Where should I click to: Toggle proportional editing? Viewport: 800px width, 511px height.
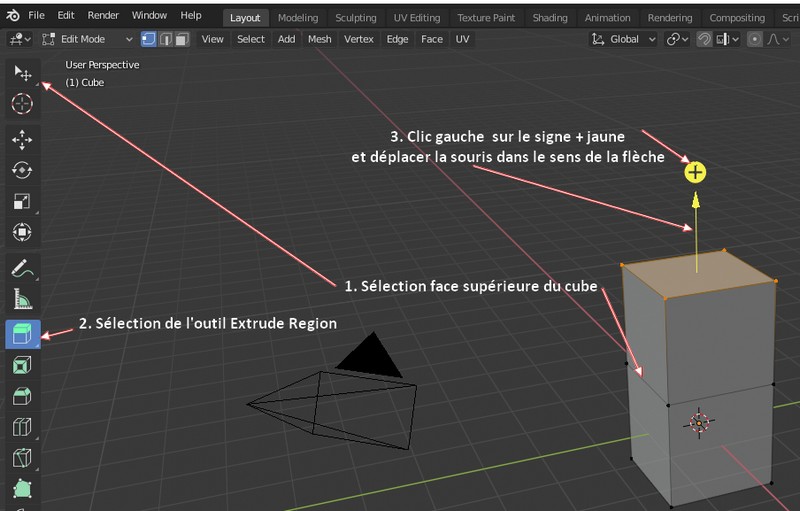[x=755, y=39]
